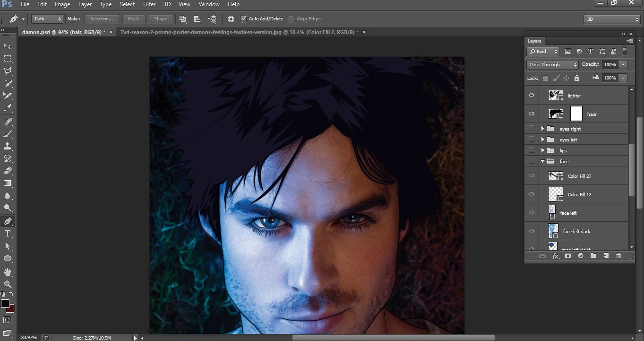The width and height of the screenshot is (644, 341).
Task: Open path arrangement options
Action: (x=213, y=19)
